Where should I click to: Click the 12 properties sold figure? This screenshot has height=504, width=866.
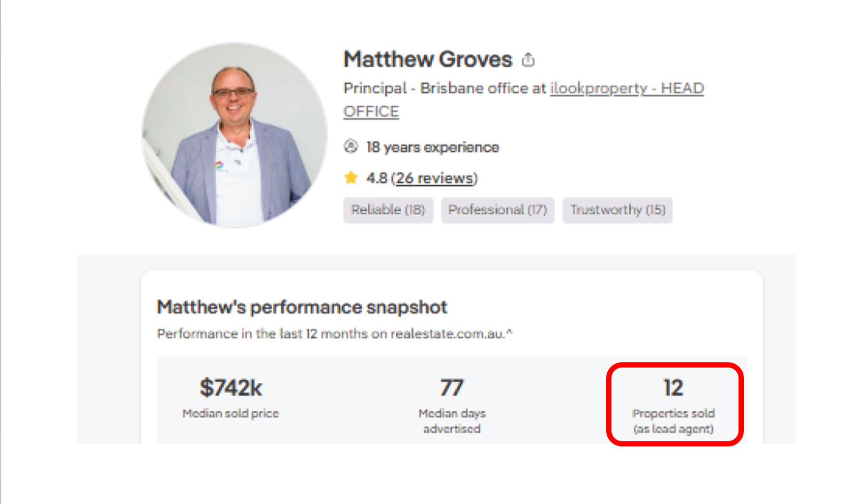(673, 388)
